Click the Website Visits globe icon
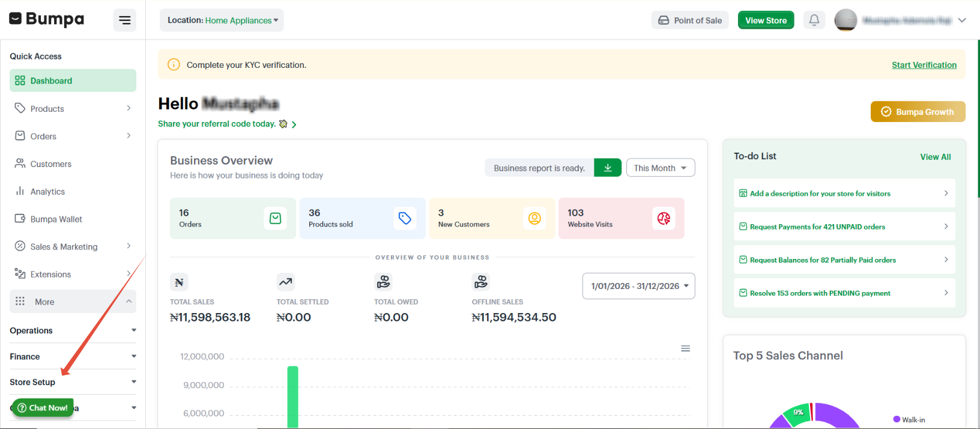This screenshot has height=429, width=980. coord(664,218)
